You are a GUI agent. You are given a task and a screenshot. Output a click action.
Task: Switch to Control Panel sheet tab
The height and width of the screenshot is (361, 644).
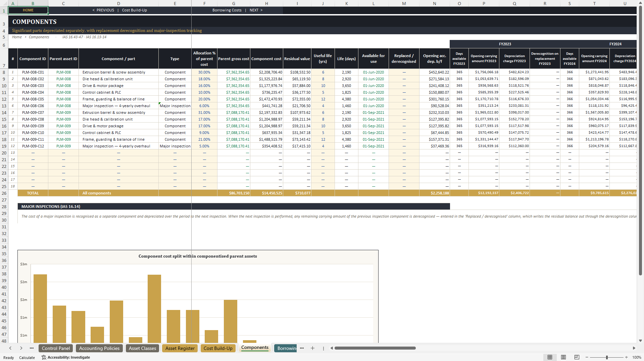(x=56, y=348)
